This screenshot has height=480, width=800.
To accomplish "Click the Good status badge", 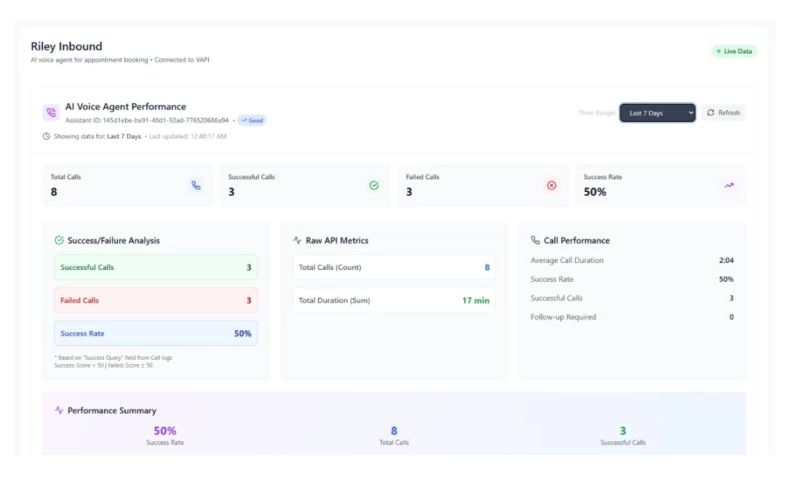I will pyautogui.click(x=252, y=120).
